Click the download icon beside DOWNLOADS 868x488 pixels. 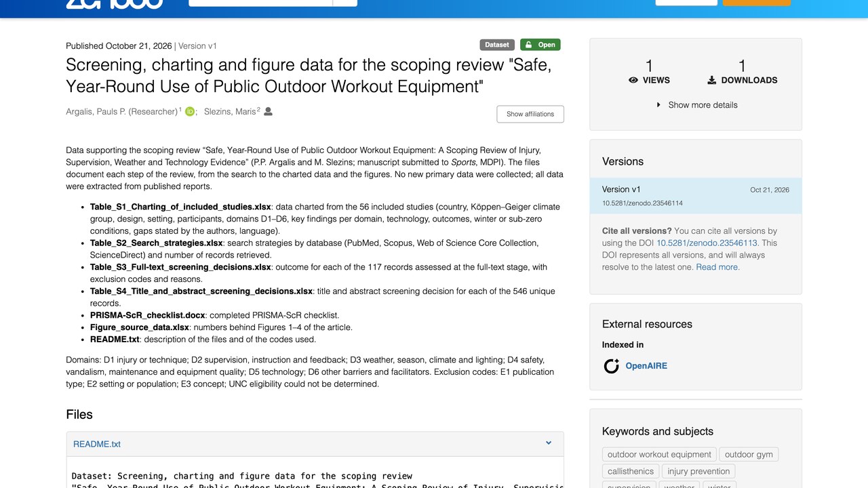712,80
